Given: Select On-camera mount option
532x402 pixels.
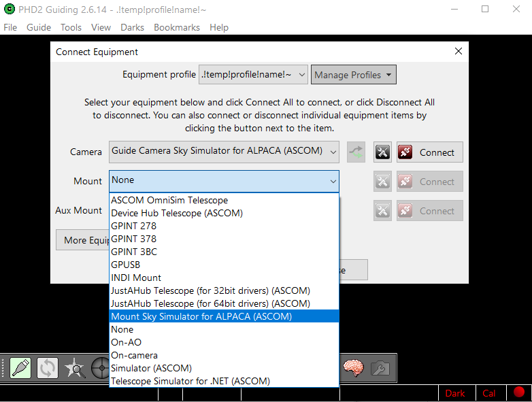Looking at the screenshot, I should pyautogui.click(x=134, y=355).
